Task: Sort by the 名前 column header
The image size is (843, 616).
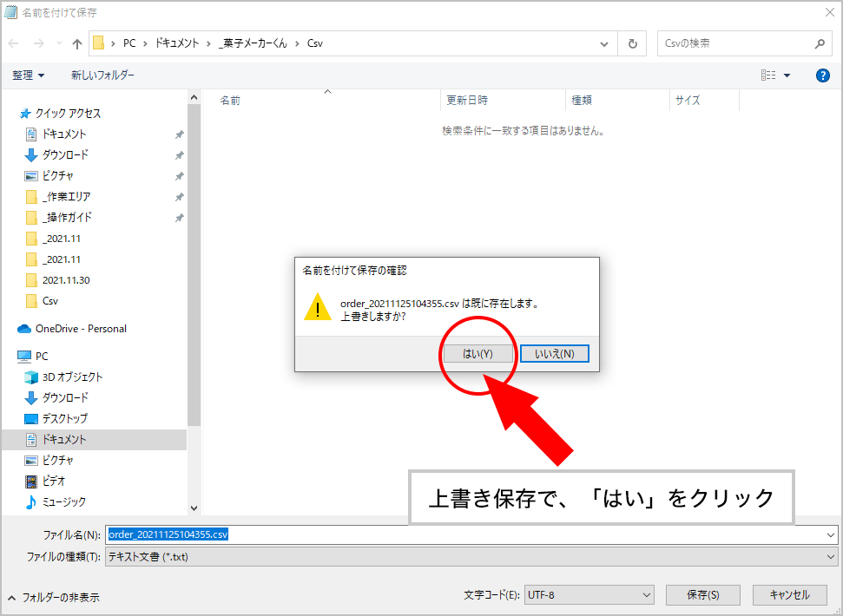Action: tap(230, 101)
